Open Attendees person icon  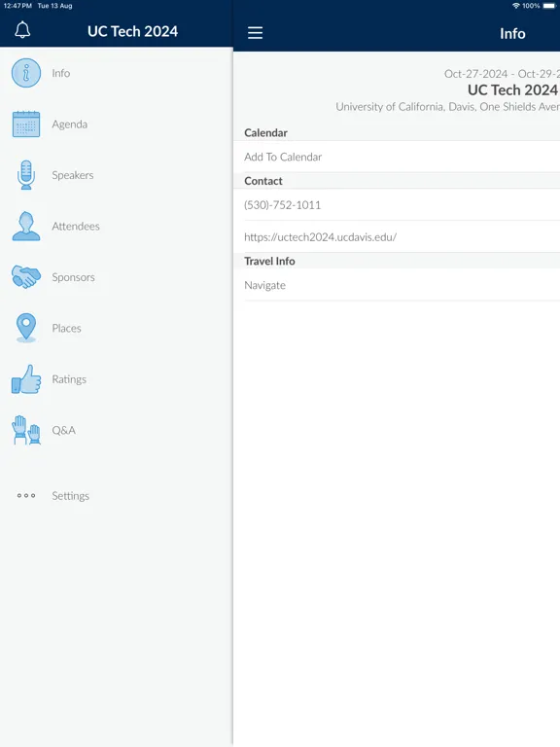(x=26, y=226)
